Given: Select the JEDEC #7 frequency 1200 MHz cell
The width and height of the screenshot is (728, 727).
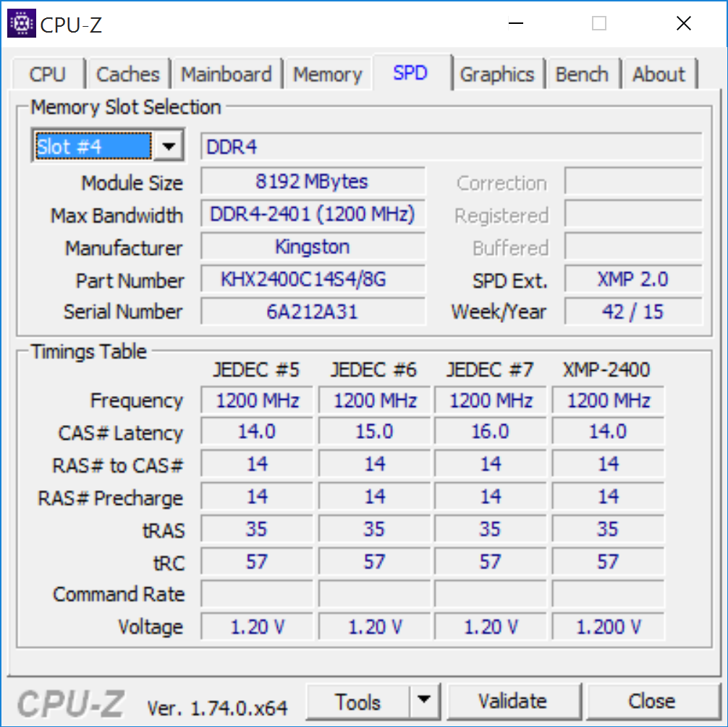Looking at the screenshot, I should (x=491, y=400).
